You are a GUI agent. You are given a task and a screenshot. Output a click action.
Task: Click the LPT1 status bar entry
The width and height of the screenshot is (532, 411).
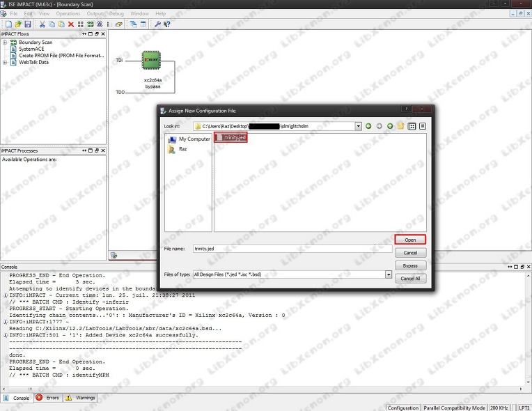524,408
